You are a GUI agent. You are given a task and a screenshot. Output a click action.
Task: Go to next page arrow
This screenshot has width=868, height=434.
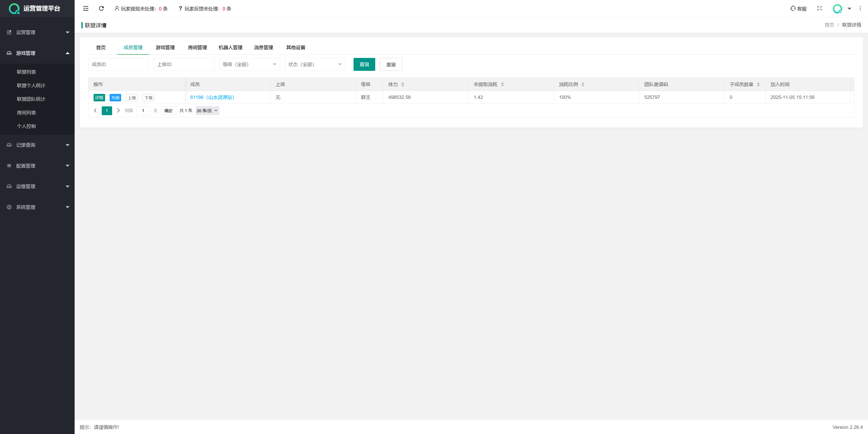(x=118, y=111)
